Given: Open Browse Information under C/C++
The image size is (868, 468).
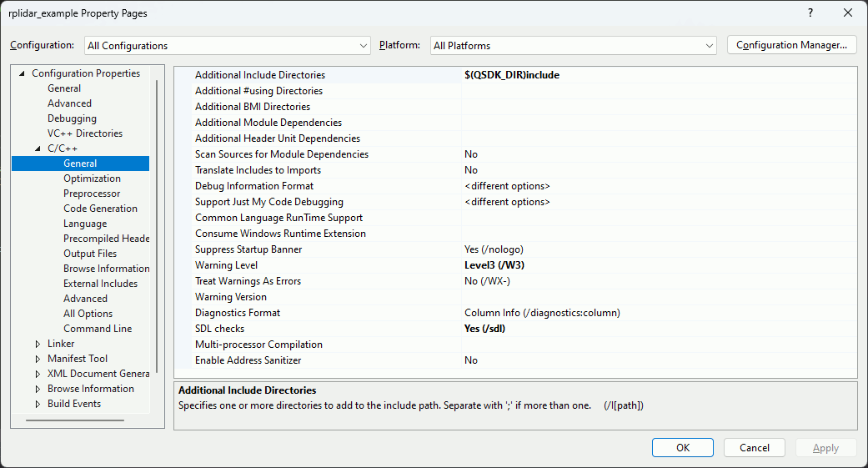Looking at the screenshot, I should click(106, 268).
